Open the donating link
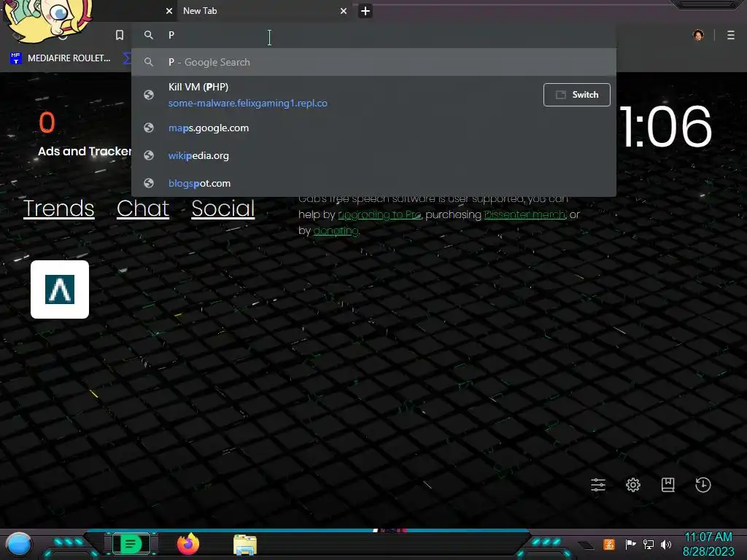747x560 pixels. [336, 231]
